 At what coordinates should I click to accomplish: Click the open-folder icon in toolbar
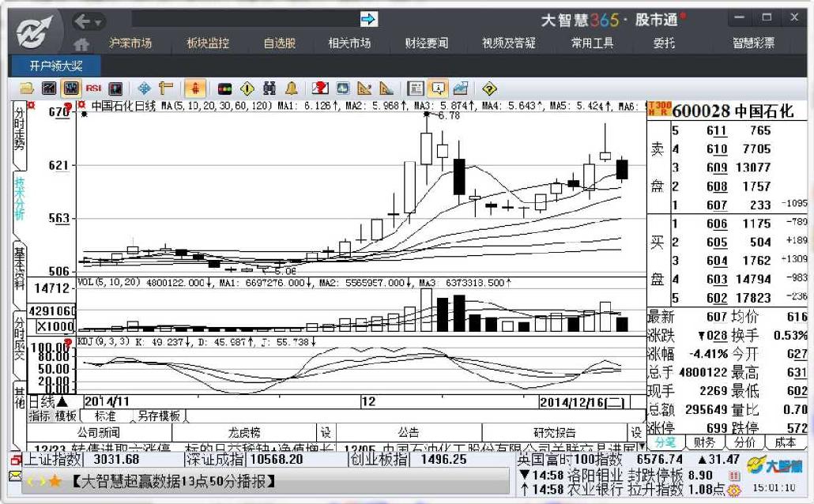[x=27, y=88]
